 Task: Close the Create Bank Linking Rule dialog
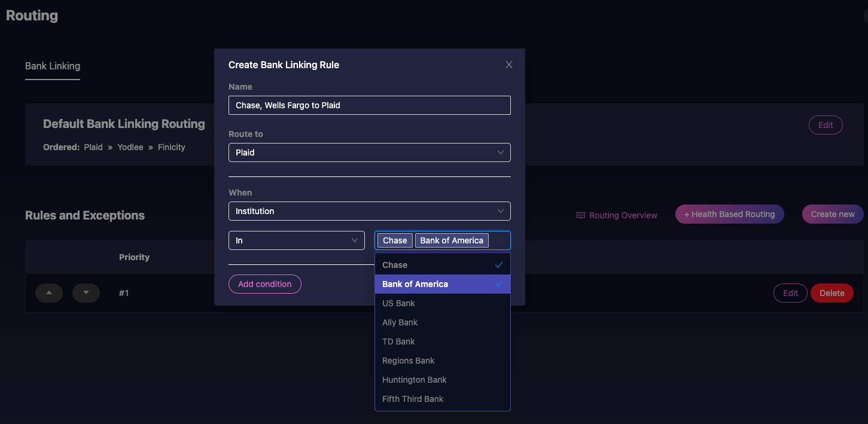(509, 65)
